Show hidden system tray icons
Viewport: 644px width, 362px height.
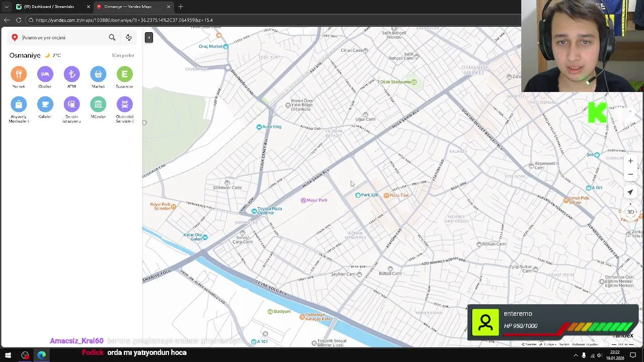[576, 355]
